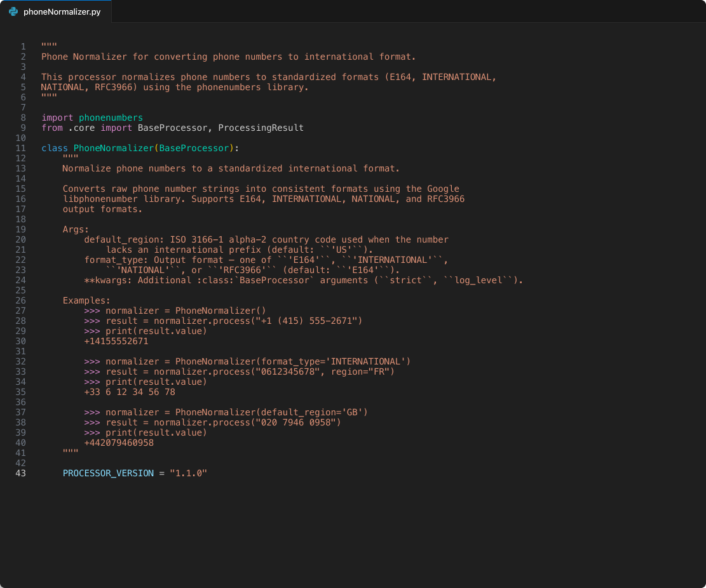Click the 'class' keyword
Image resolution: width=706 pixels, height=588 pixels.
(x=55, y=148)
